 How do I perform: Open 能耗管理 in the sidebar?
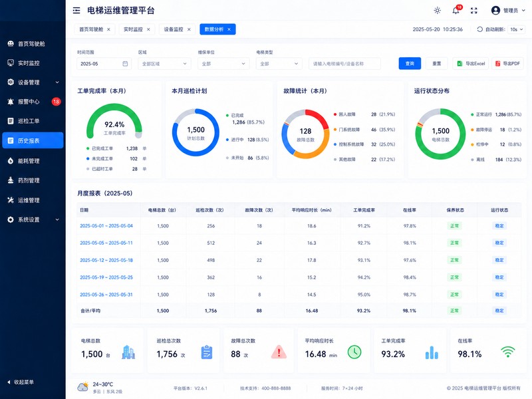31,161
